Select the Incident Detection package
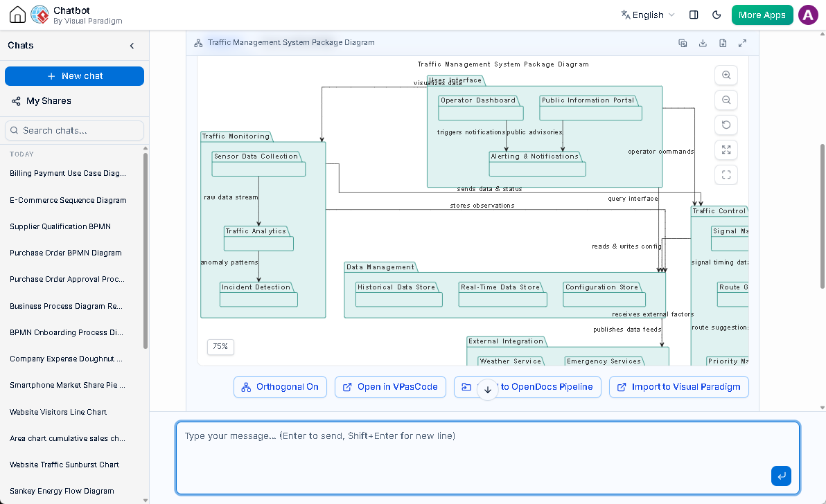826x504 pixels. point(258,295)
